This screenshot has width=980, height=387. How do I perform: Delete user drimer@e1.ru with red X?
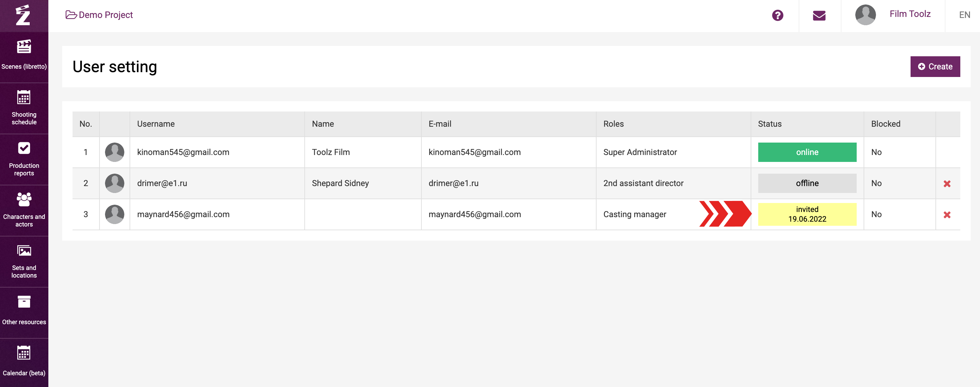(947, 184)
